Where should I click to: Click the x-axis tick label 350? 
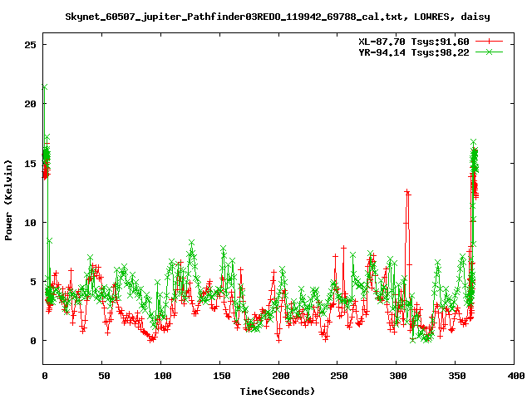pos(457,376)
